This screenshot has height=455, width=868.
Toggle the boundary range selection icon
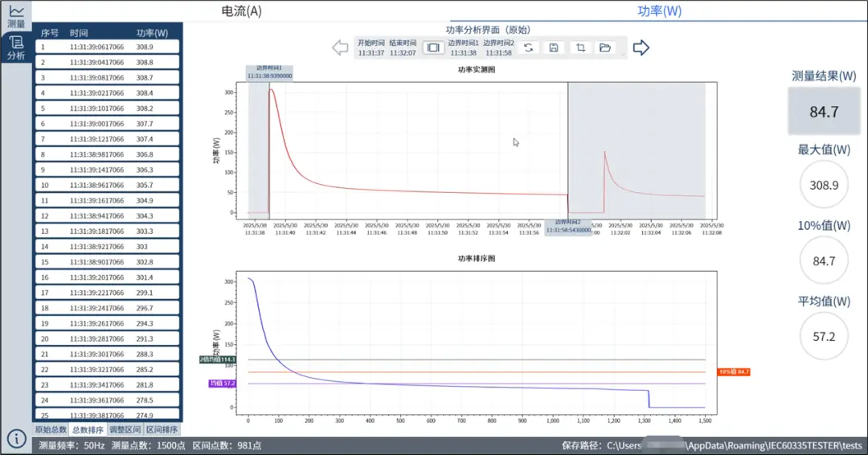(x=433, y=47)
